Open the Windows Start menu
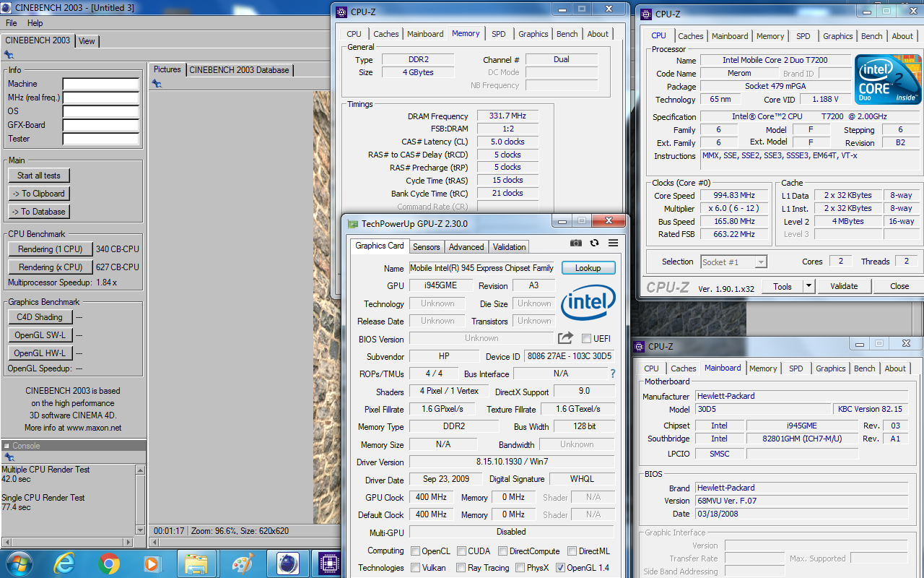 [19, 563]
